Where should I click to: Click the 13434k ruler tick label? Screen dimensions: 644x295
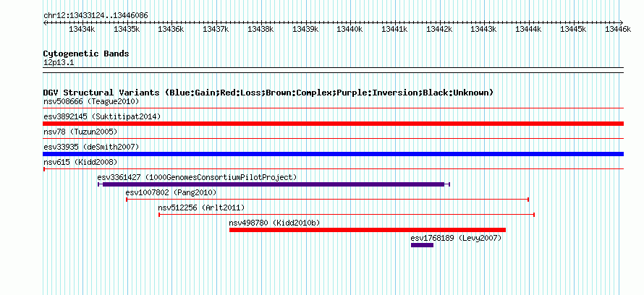(x=82, y=29)
